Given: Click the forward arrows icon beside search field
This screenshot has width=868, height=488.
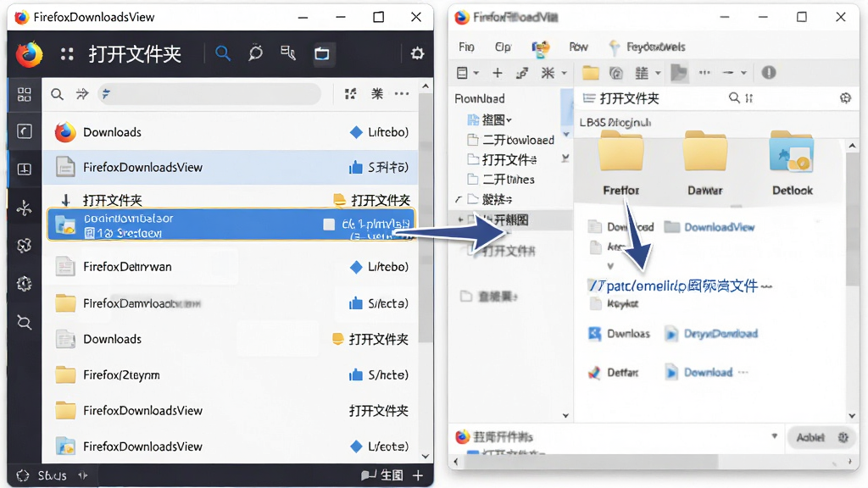Looking at the screenshot, I should click(82, 94).
